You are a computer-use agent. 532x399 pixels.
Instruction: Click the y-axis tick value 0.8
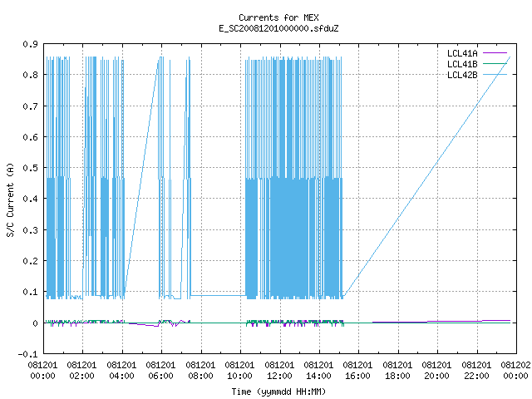30,75
